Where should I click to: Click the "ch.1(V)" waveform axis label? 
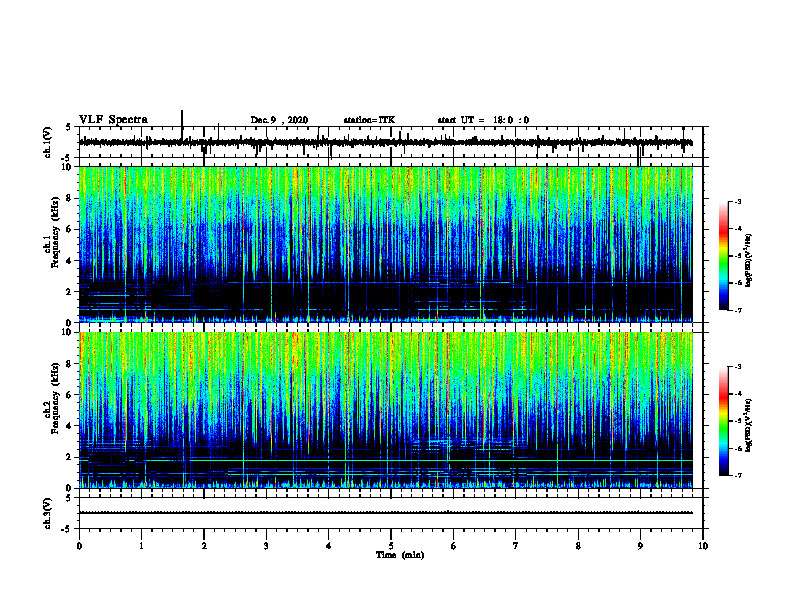tap(48, 142)
